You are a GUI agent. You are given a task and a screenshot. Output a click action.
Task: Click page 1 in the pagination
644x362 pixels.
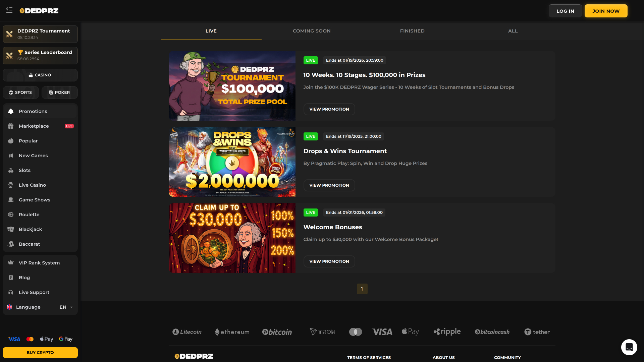click(362, 289)
